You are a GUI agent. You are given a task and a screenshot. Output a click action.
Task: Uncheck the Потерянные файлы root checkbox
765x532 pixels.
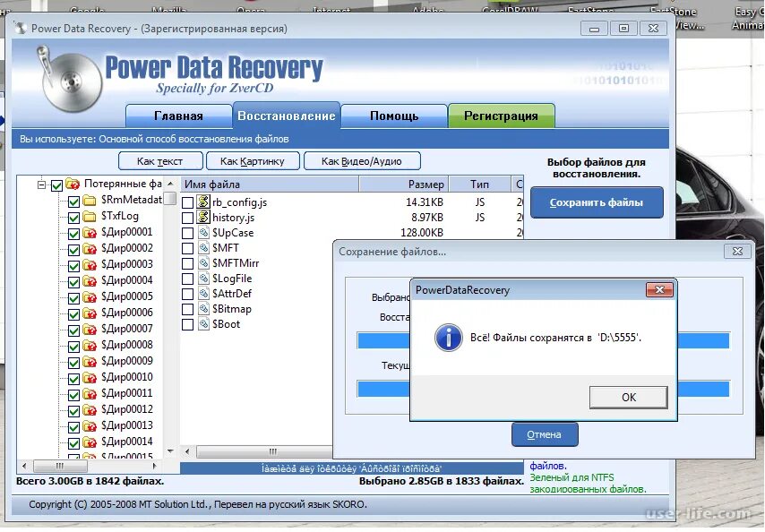point(56,185)
